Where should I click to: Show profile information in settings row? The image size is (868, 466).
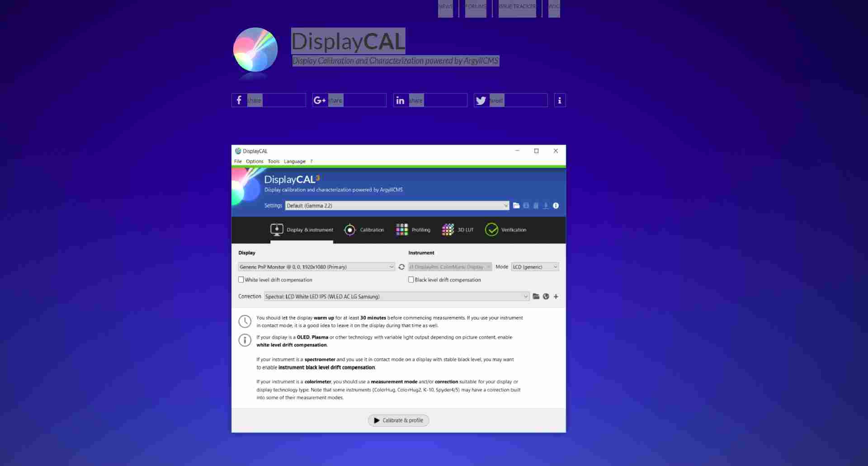pyautogui.click(x=556, y=206)
